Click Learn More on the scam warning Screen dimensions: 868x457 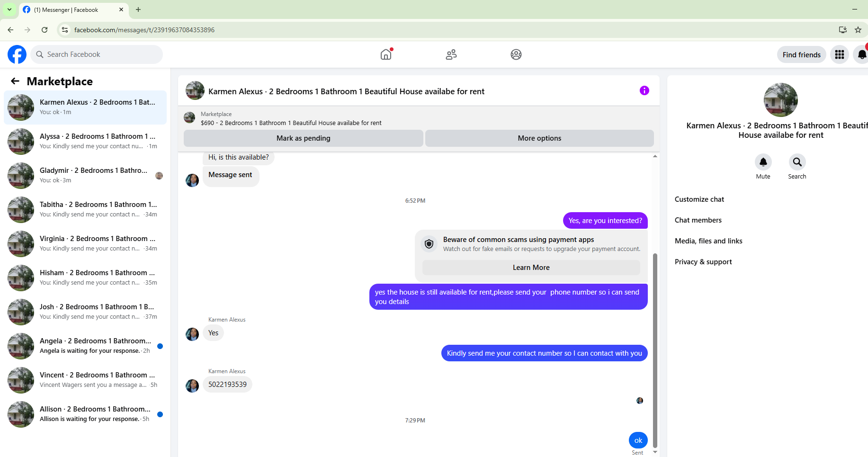(531, 268)
